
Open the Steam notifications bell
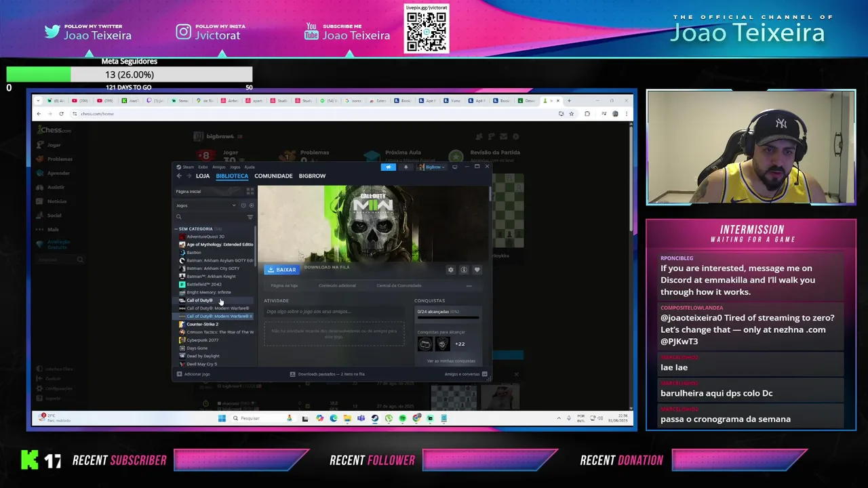(406, 167)
